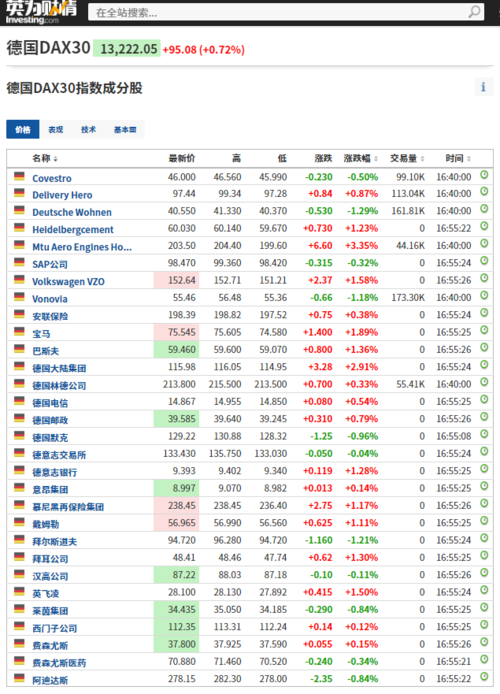Click the clock icon in 费森尤斯医药 row
The height and width of the screenshot is (694, 500).
pyautogui.click(x=484, y=659)
